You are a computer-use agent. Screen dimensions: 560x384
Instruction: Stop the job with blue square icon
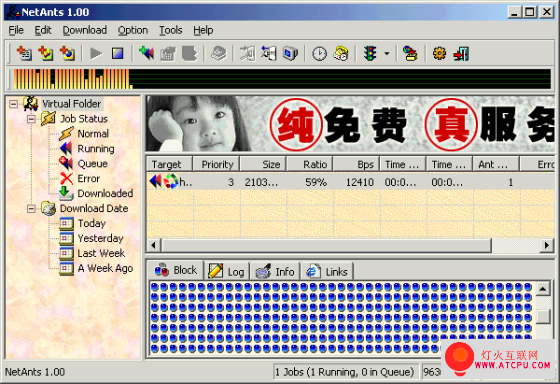[x=118, y=54]
